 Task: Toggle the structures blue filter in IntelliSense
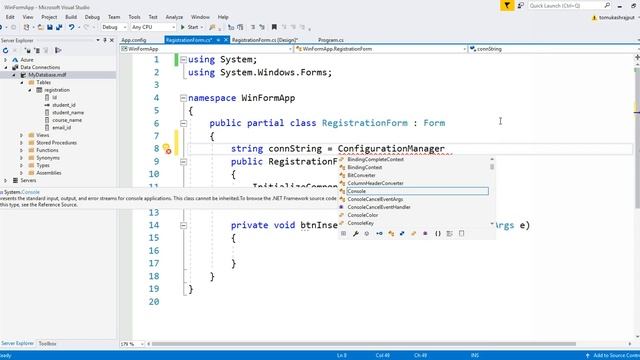[402, 233]
